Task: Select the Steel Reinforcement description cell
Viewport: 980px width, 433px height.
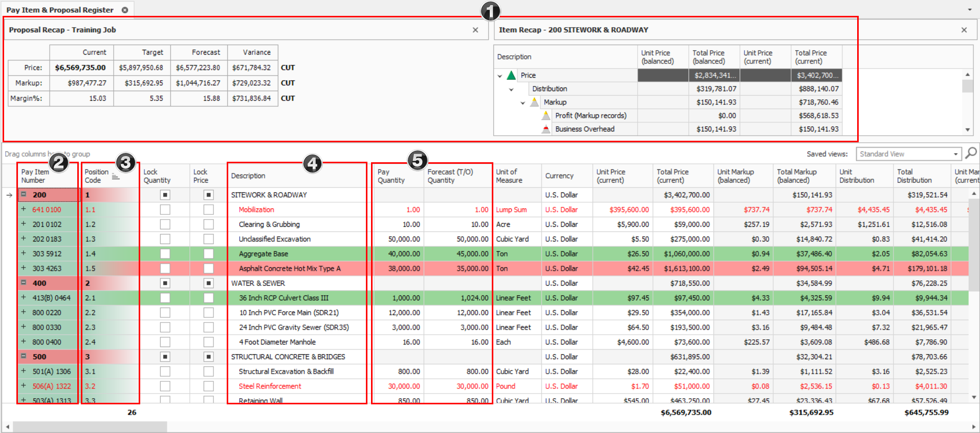Action: tap(270, 386)
